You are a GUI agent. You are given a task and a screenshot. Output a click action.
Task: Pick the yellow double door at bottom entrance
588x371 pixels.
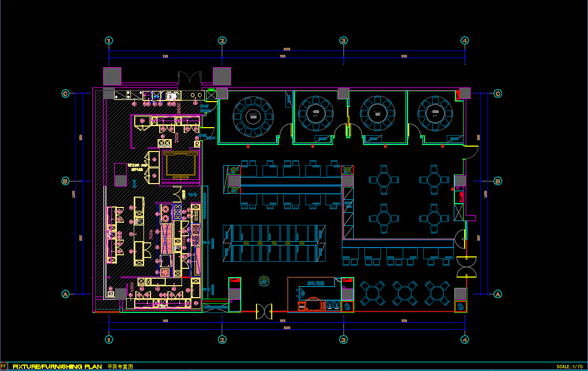[264, 311]
